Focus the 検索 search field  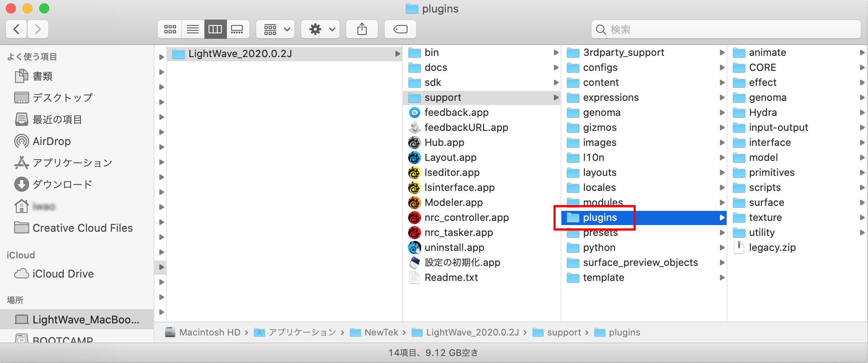click(726, 29)
